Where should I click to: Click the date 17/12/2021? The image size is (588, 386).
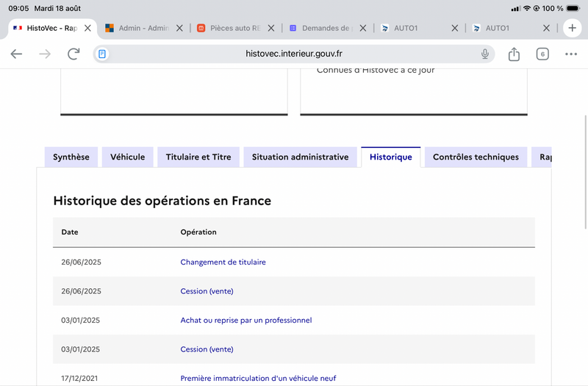[79, 378]
